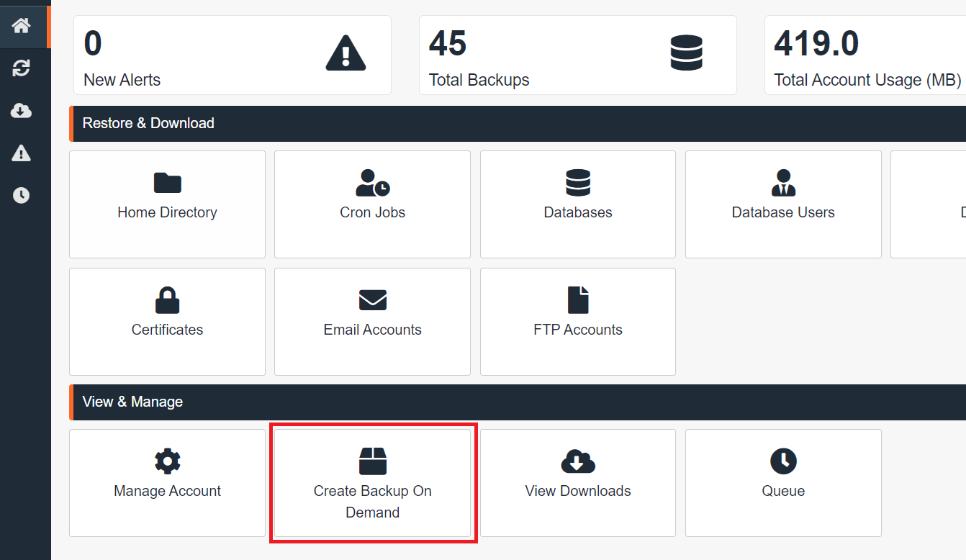Open the alerts triangle icon in the sidebar

pyautogui.click(x=20, y=153)
